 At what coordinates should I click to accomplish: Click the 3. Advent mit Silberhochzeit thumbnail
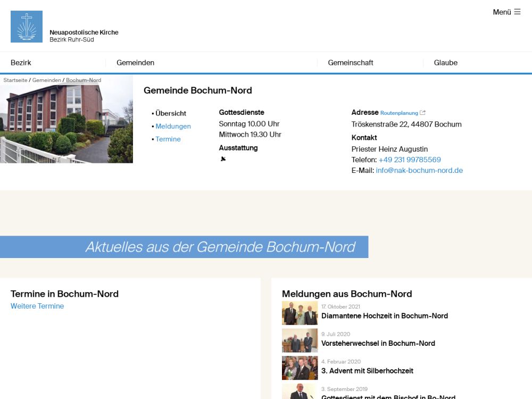[300, 368]
